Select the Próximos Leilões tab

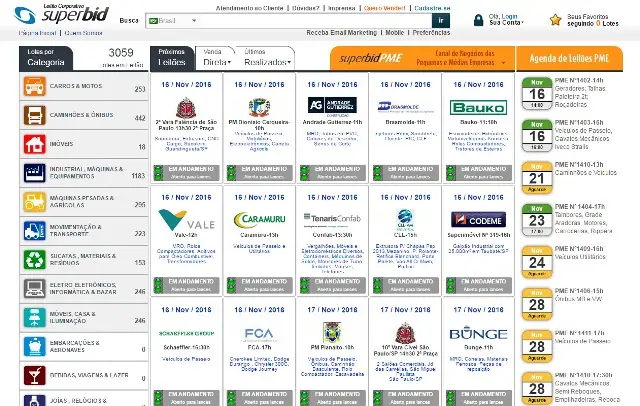pyautogui.click(x=172, y=58)
